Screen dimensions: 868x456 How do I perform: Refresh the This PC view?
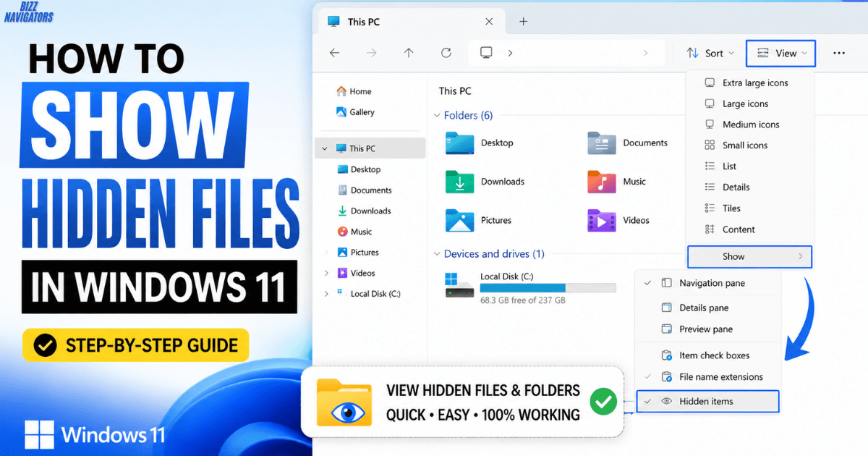pos(446,53)
